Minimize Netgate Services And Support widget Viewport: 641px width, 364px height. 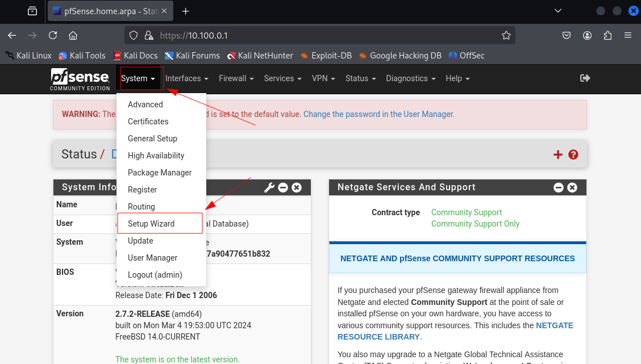tap(559, 187)
